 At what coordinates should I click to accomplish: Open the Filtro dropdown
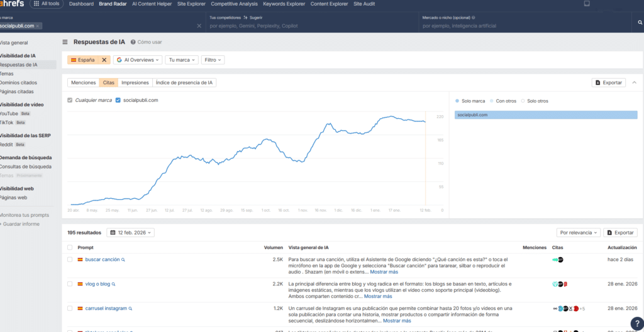point(213,60)
